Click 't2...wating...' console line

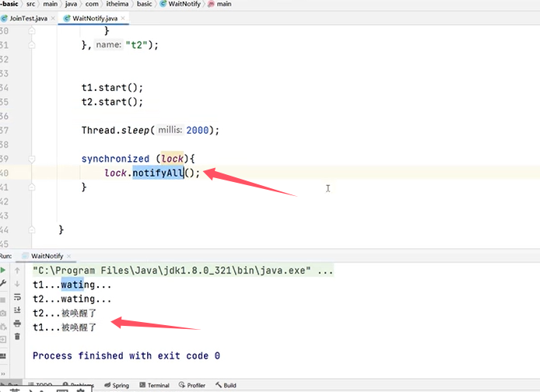[72, 299]
